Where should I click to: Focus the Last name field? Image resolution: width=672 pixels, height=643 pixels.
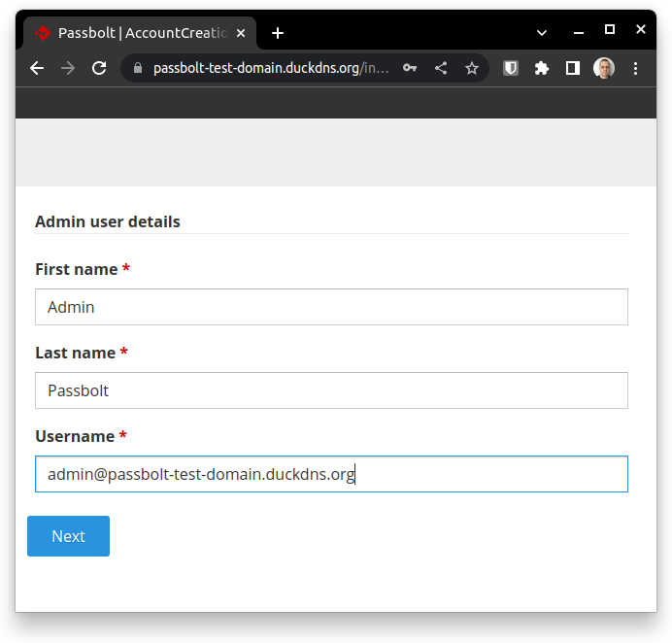(x=331, y=390)
